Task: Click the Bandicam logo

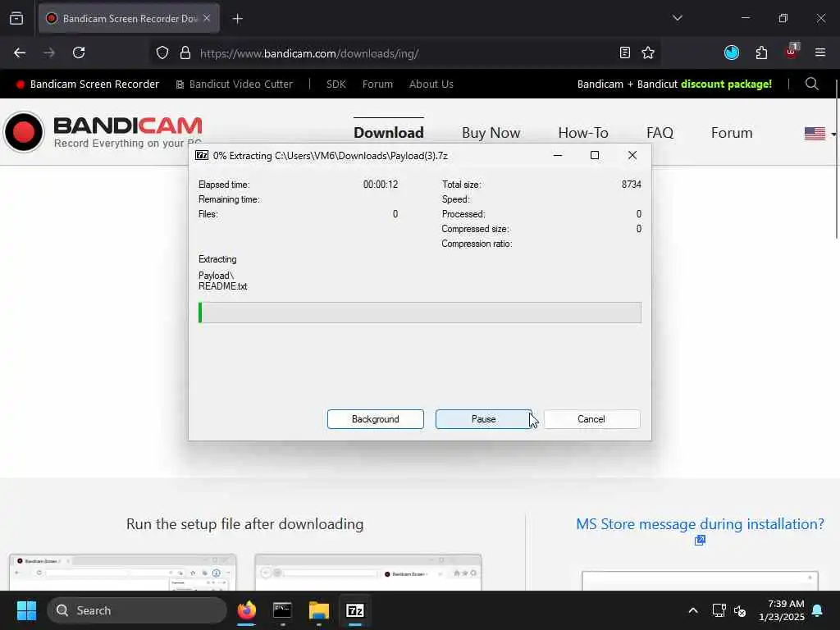Action: [x=103, y=132]
